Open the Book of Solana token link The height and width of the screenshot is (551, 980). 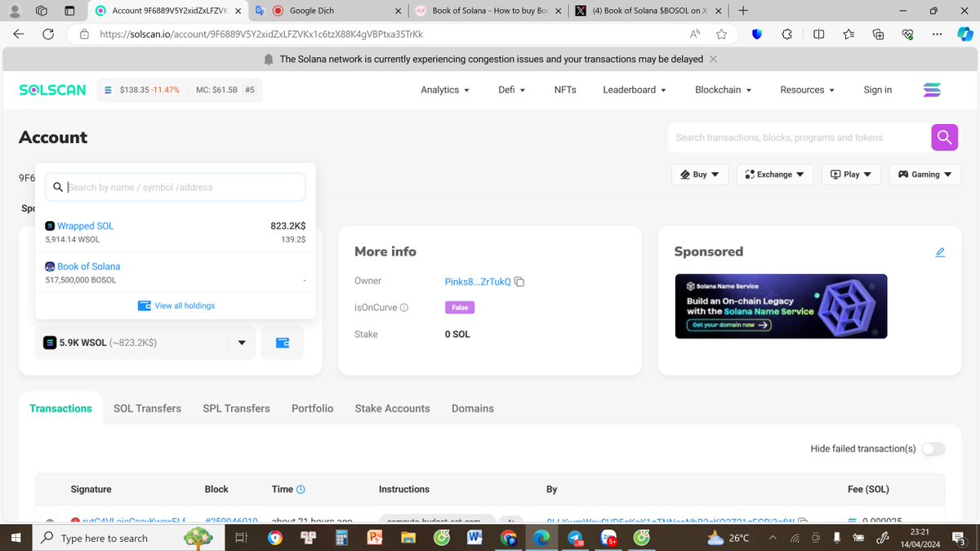(88, 266)
